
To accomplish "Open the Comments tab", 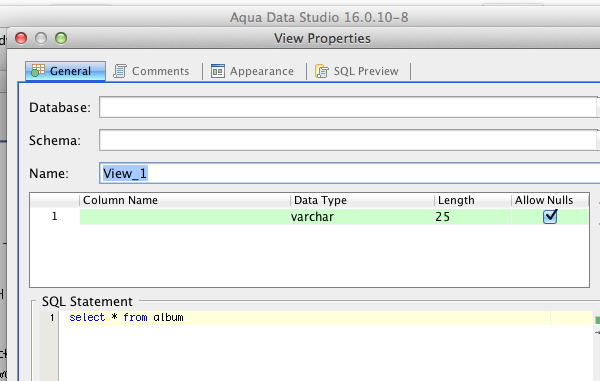I will (152, 71).
